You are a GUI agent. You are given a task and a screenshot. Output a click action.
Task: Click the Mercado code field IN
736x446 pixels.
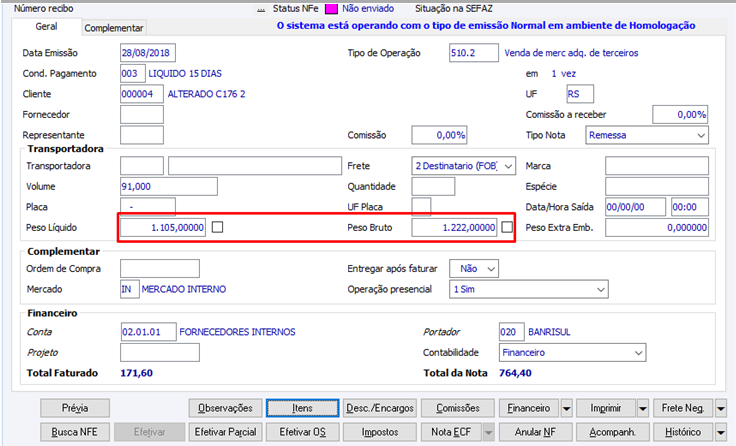click(x=130, y=289)
